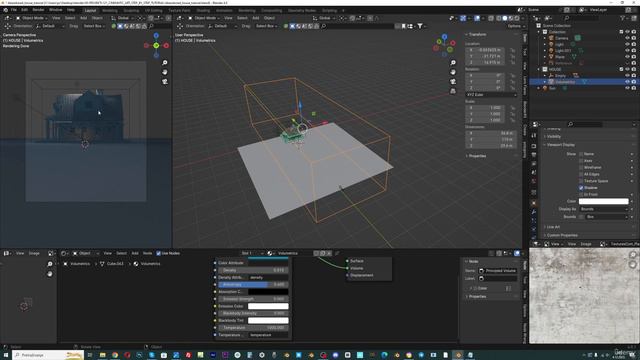Screen dimensions: 640x360
Task: Open the Window menu
Action: (56, 10)
